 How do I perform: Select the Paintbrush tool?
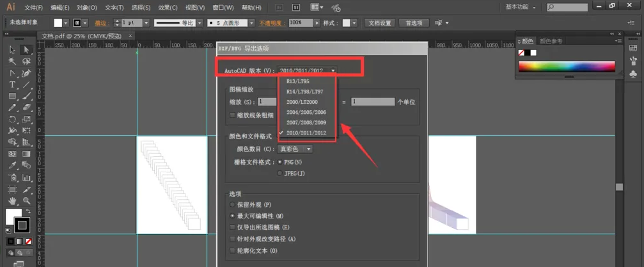(x=27, y=96)
